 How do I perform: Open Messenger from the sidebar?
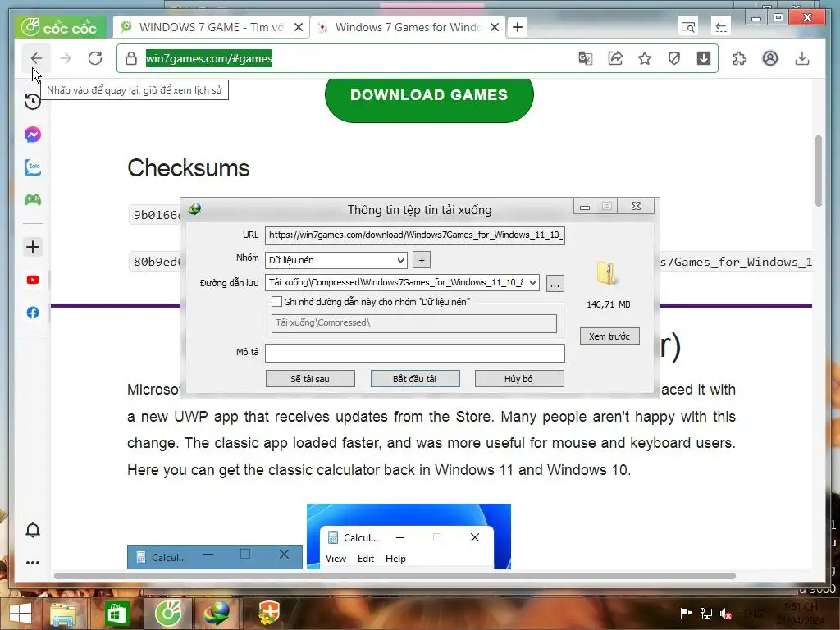point(33,135)
